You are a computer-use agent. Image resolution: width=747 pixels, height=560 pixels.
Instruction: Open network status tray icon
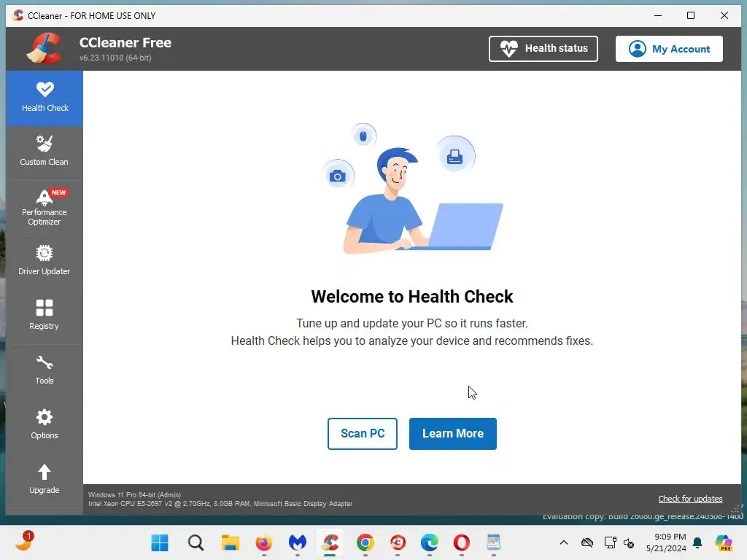pos(611,542)
